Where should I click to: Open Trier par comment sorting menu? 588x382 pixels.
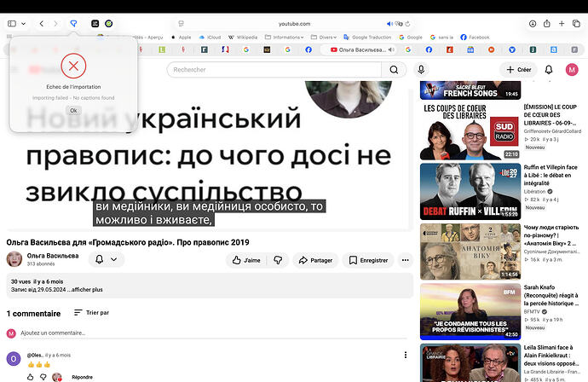[91, 312]
